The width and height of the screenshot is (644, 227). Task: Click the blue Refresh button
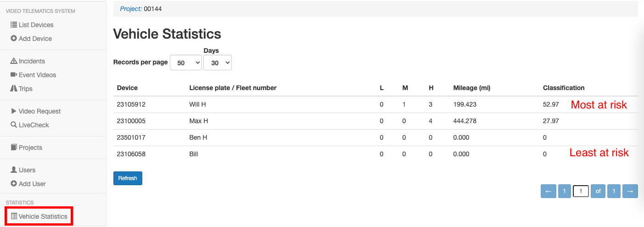pyautogui.click(x=128, y=178)
